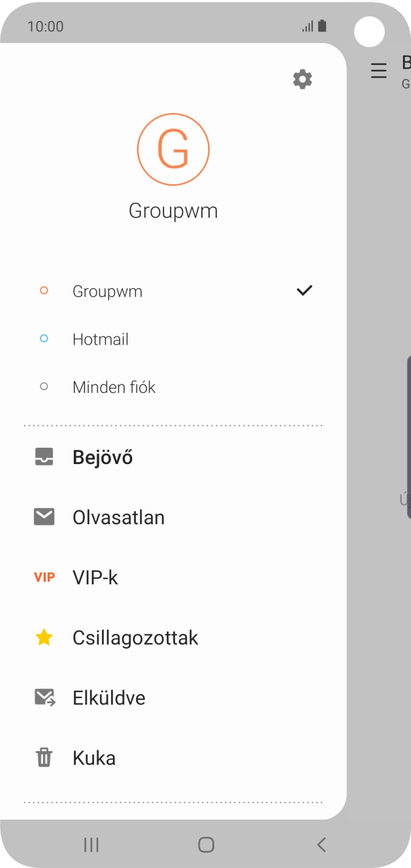
Task: Choose Kuka from the folder menu
Action: point(93,758)
